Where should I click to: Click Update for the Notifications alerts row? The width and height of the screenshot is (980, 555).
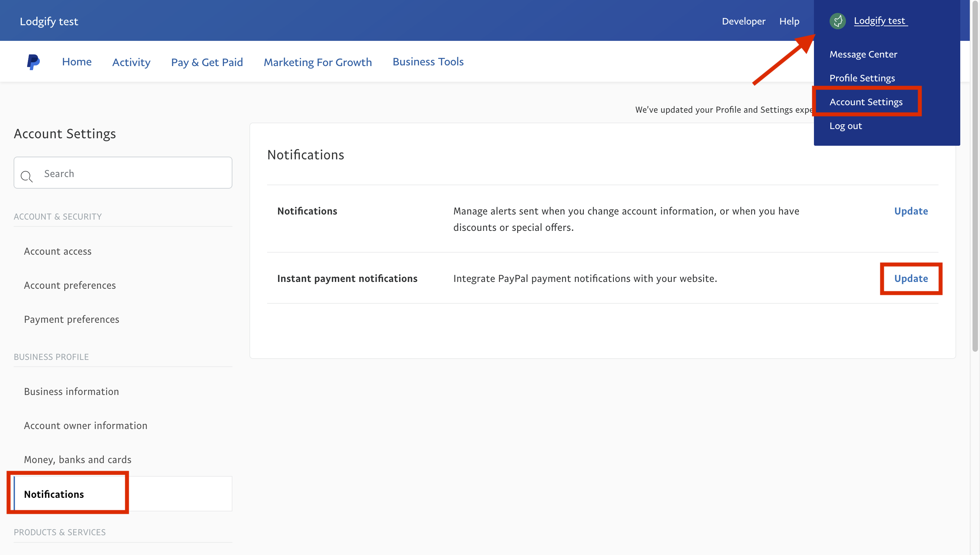pos(910,211)
